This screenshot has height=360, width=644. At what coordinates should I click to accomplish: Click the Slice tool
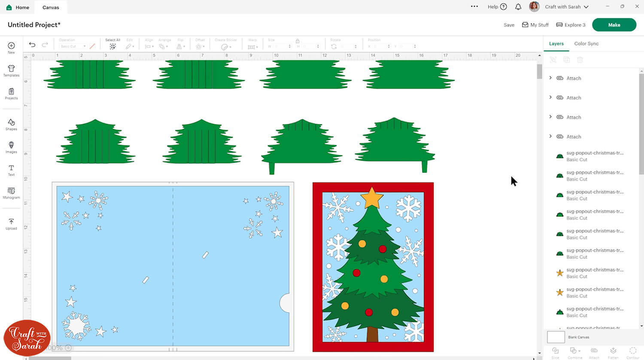[555, 353]
